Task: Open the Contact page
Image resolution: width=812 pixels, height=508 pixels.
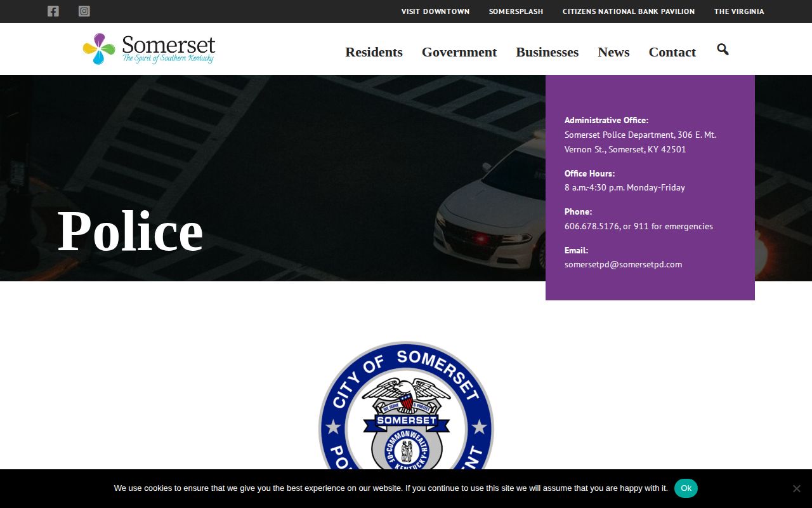Action: coord(672,52)
